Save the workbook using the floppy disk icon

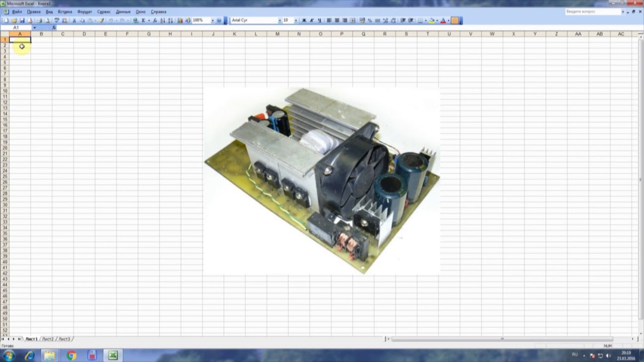click(x=22, y=21)
